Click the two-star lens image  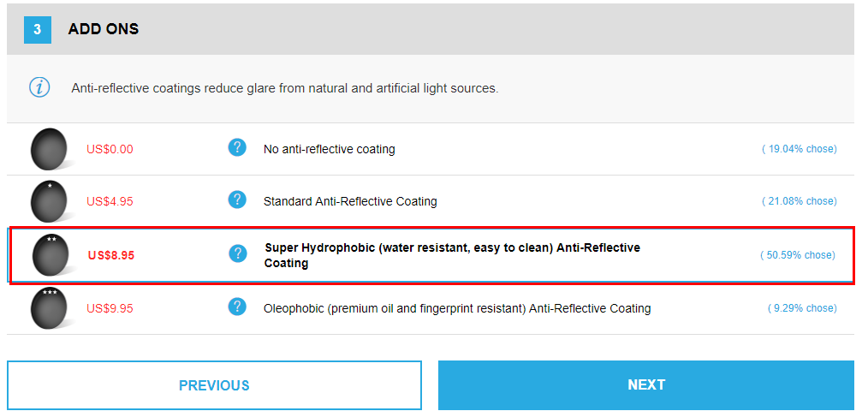(52, 255)
